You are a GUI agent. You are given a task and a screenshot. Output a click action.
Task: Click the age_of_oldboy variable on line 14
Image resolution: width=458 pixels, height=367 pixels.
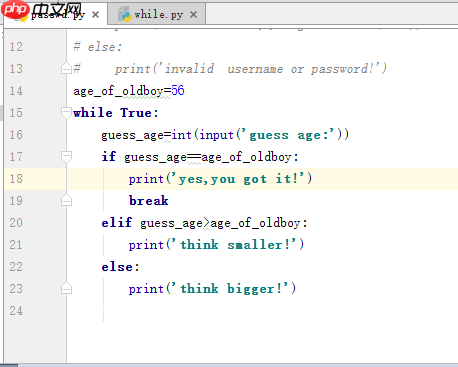(118, 91)
